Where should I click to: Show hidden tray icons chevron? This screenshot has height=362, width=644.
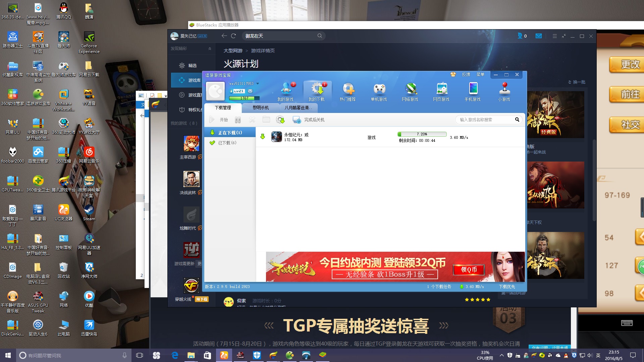(501, 355)
